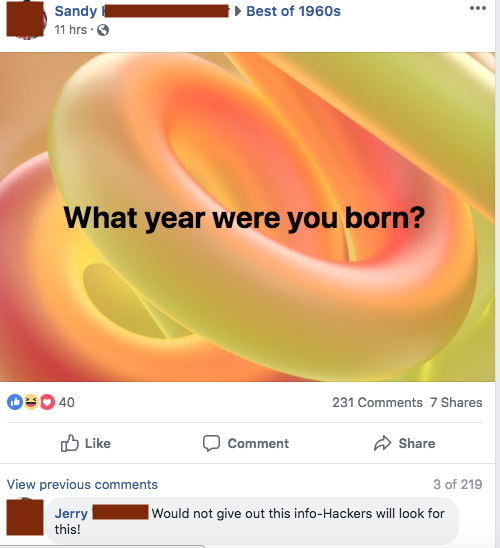500x548 pixels.
Task: Click the red heart reaction icon
Action: (47, 402)
